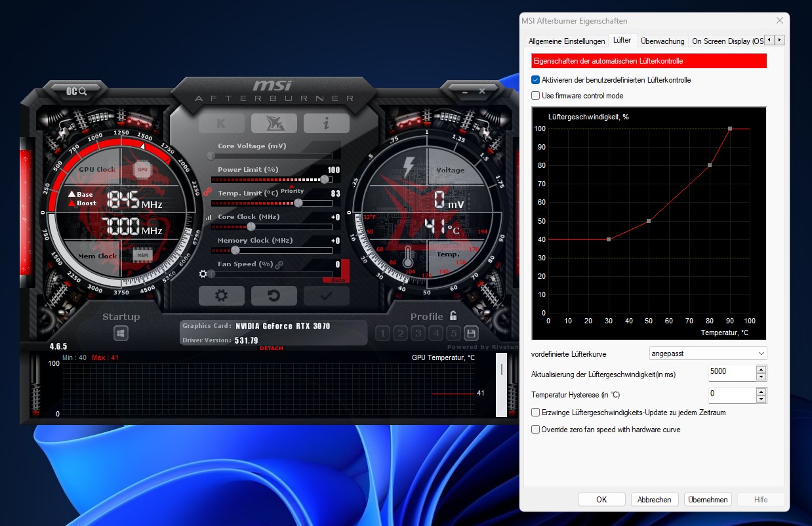Click the GPU chip icon in left gauge
812x526 pixels.
(142, 169)
